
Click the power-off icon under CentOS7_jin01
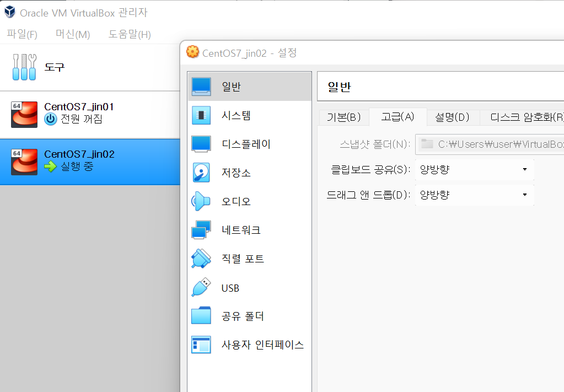coord(51,119)
